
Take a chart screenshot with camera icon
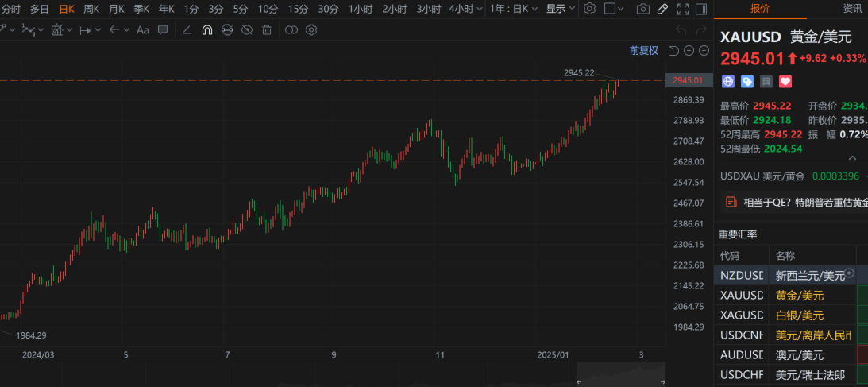[x=643, y=9]
